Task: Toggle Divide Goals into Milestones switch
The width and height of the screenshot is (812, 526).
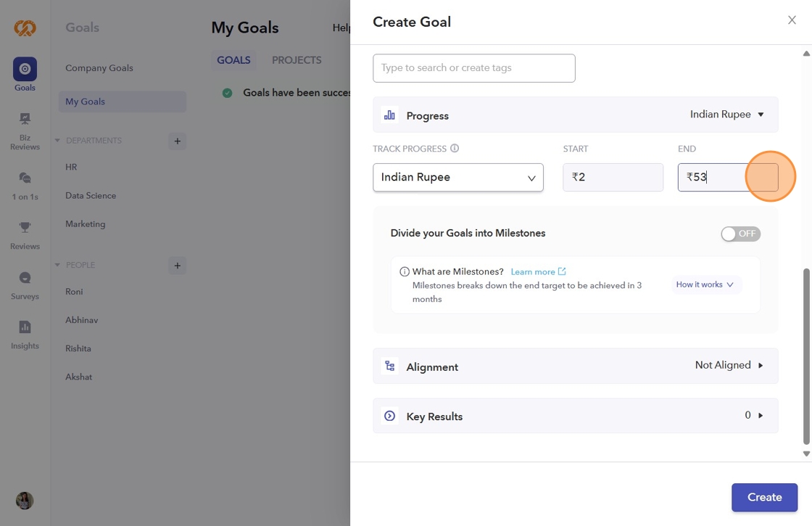Action: tap(740, 234)
